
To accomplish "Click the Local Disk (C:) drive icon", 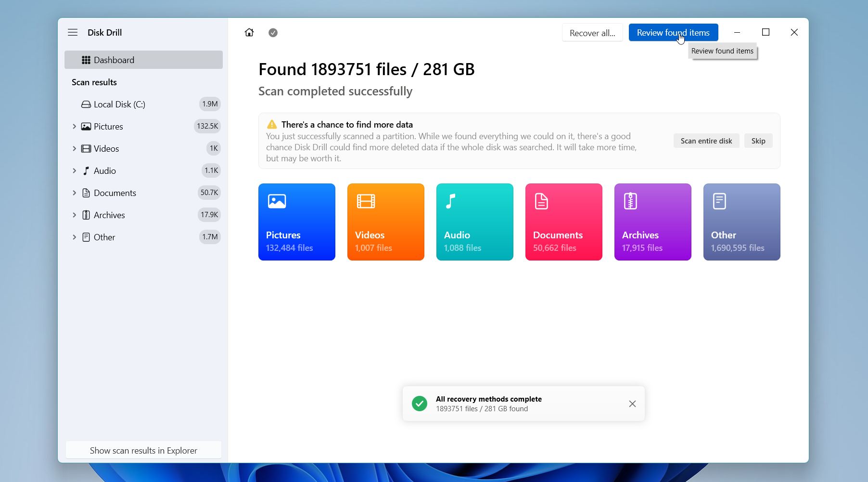I will (x=86, y=104).
